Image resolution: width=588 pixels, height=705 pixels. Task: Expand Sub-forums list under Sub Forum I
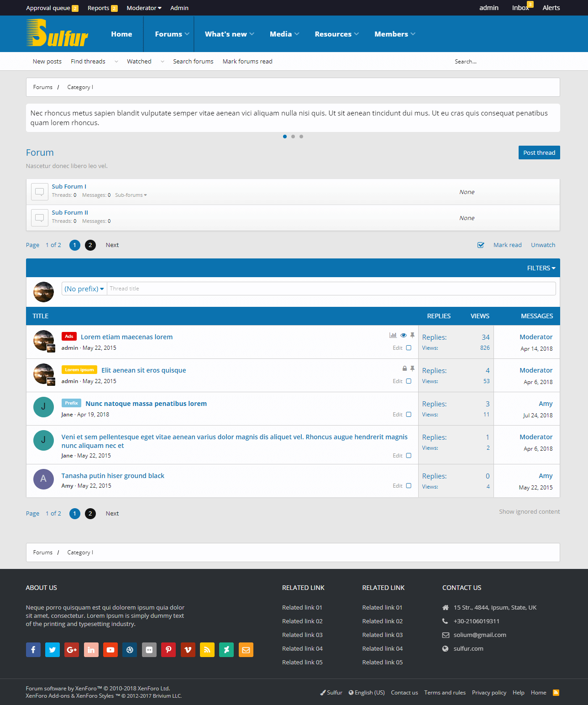[x=131, y=195]
